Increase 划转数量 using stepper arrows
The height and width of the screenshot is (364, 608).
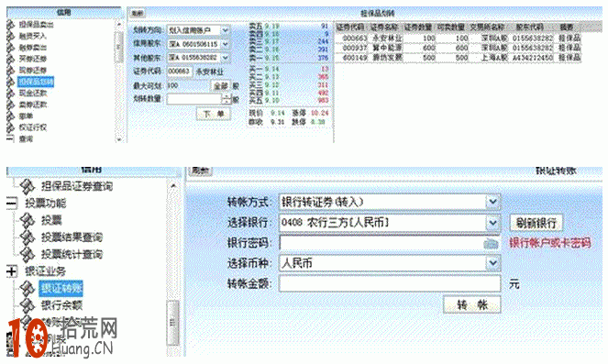[x=227, y=97]
